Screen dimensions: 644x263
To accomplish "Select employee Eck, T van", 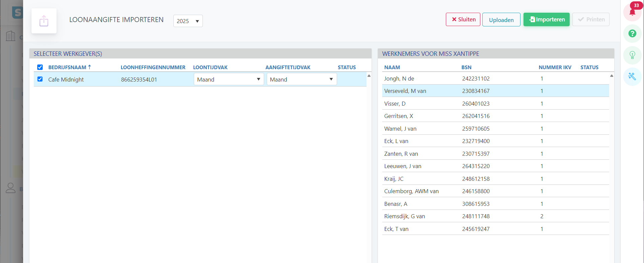I will click(x=396, y=229).
